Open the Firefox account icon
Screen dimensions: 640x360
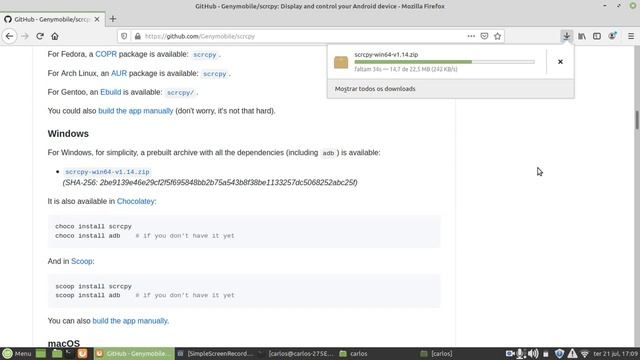click(x=612, y=36)
